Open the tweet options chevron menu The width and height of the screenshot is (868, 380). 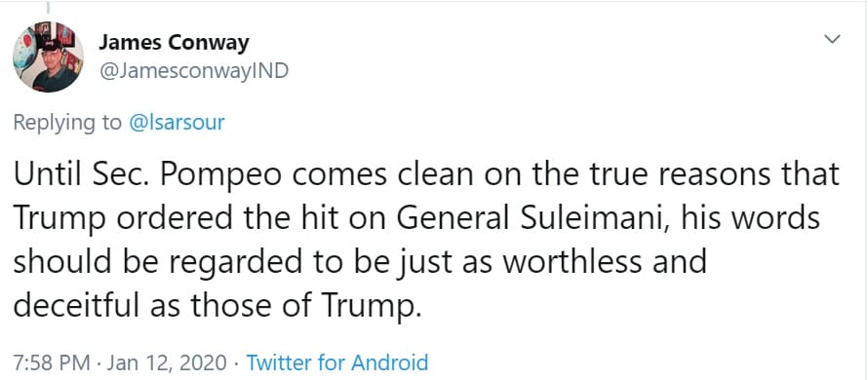(832, 39)
